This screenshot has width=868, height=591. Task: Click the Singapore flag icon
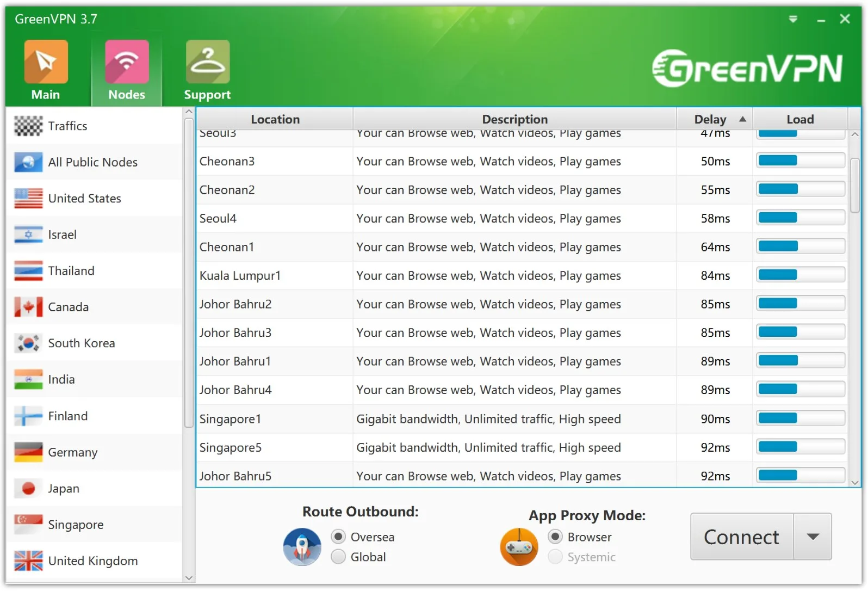(28, 525)
